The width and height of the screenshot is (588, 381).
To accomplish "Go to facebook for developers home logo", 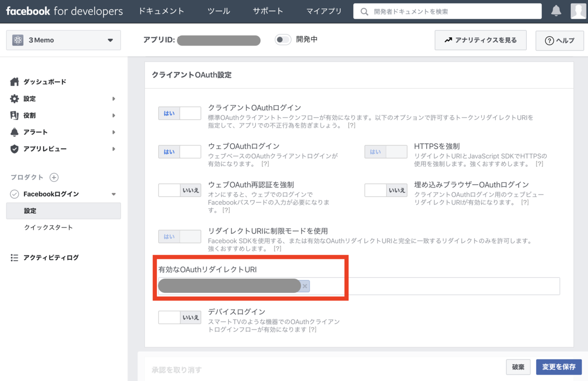I will pyautogui.click(x=65, y=11).
